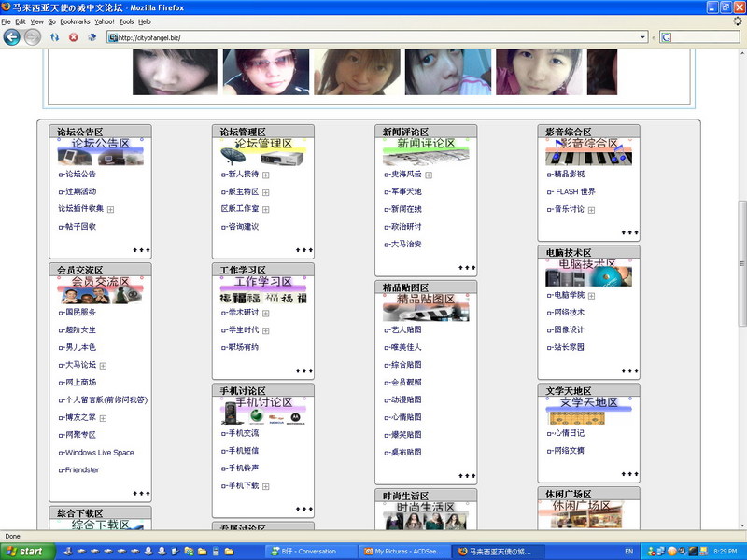This screenshot has width=747, height=560.
Task: Click the Google search engine icon
Action: pyautogui.click(x=667, y=37)
